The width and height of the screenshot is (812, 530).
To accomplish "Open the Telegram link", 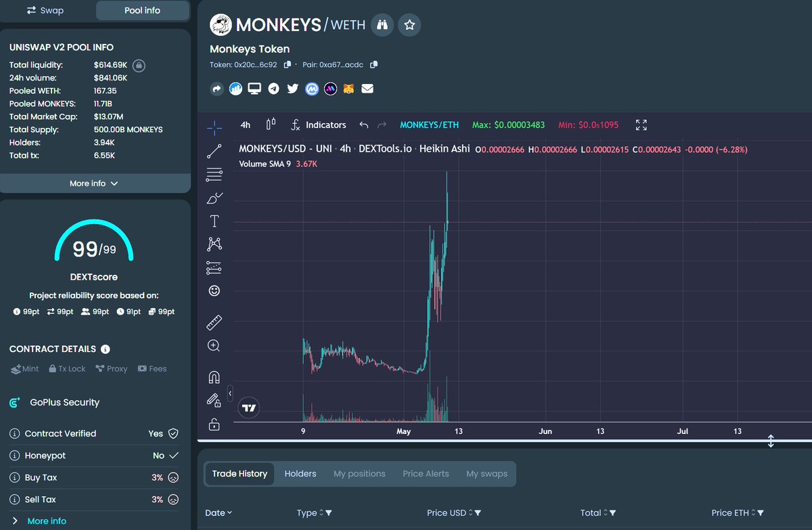I will [273, 89].
